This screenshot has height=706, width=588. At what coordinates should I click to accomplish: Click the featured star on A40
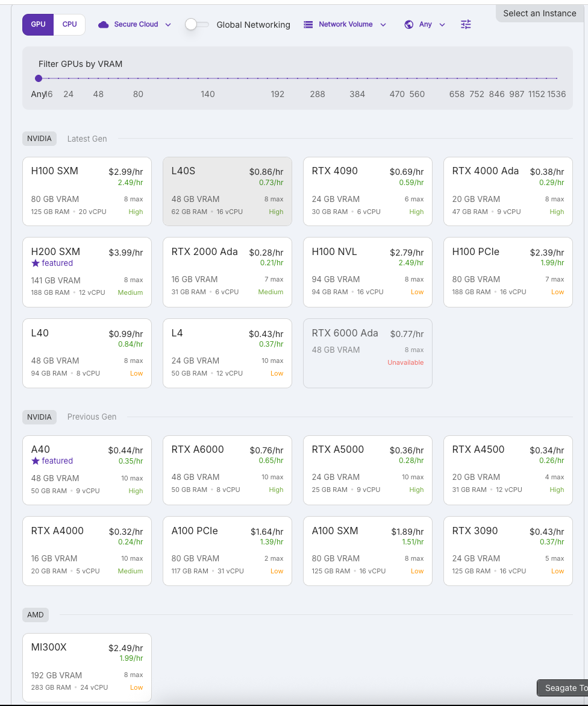point(36,461)
